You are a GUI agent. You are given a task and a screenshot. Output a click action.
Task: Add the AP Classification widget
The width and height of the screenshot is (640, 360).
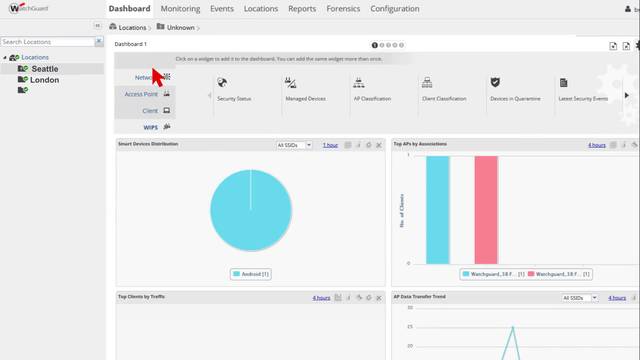point(372,89)
